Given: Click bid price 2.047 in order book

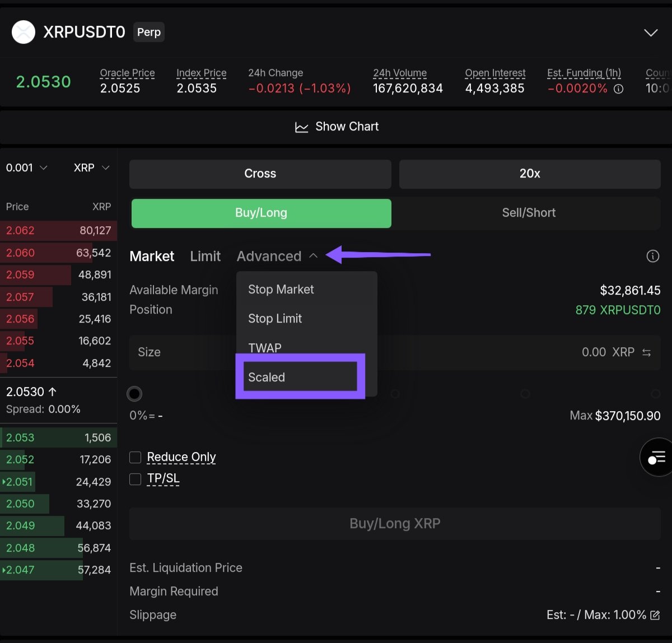Looking at the screenshot, I should click(20, 570).
